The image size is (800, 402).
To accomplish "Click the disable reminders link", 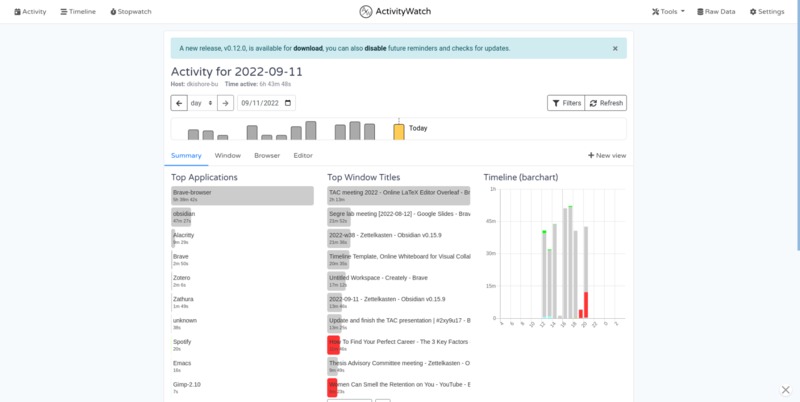I will [x=375, y=48].
